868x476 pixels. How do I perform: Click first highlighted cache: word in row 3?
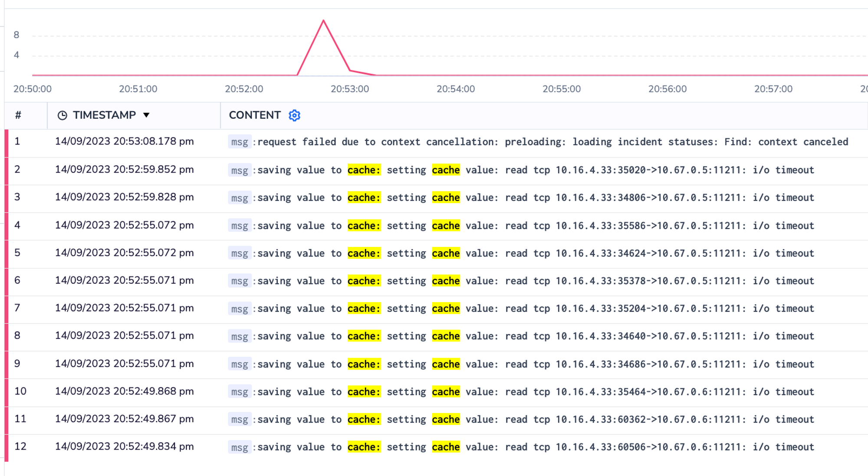coord(364,198)
